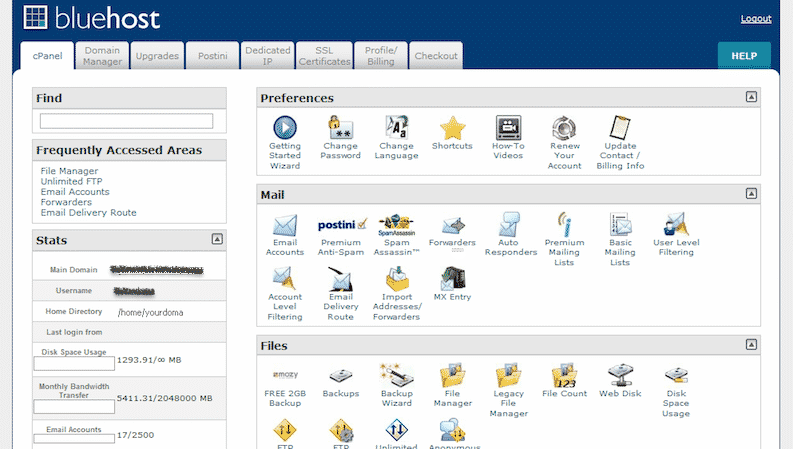Open Postini Premium Anti-Spam icon
The width and height of the screenshot is (793, 449).
(342, 224)
